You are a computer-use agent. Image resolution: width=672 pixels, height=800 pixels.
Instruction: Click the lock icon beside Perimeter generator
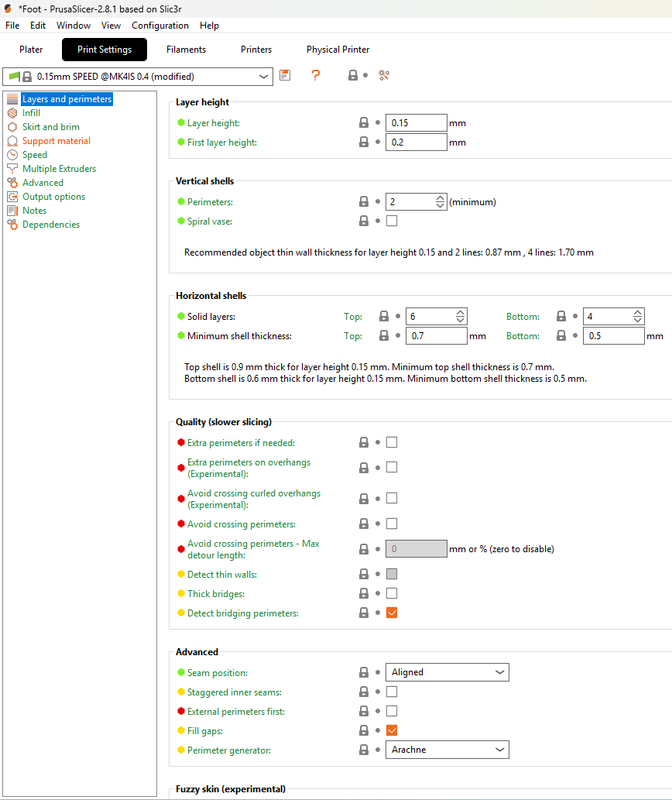(364, 750)
